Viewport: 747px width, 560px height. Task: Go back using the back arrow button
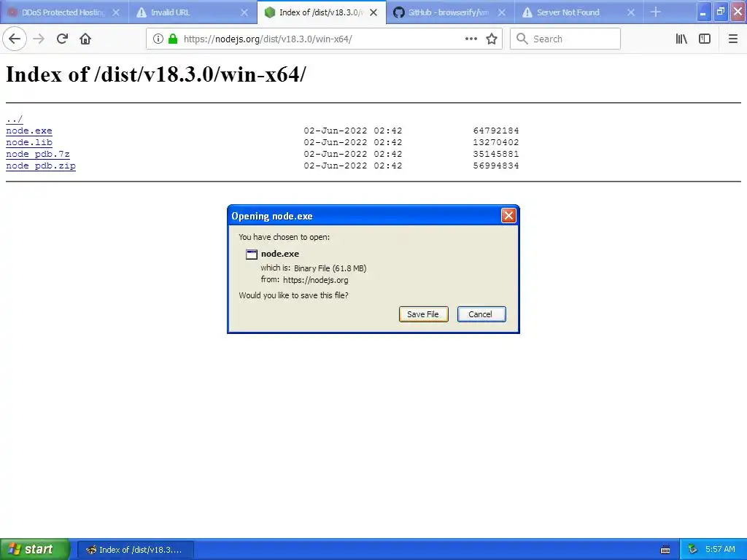click(15, 39)
